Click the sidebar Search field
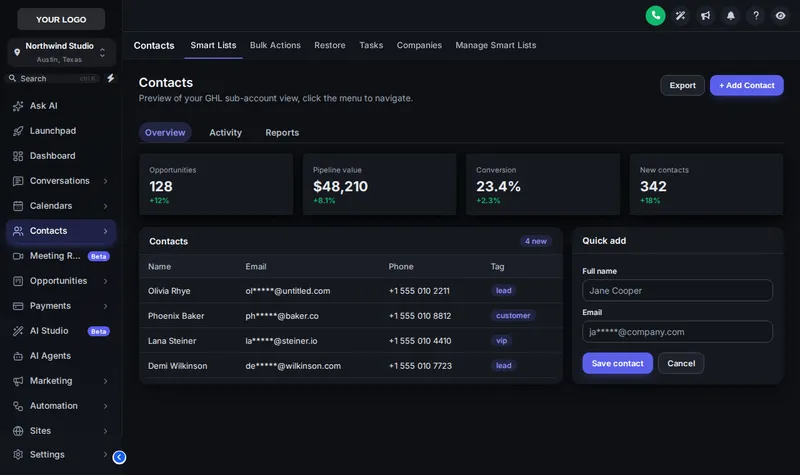The height and width of the screenshot is (475, 800). coord(51,79)
